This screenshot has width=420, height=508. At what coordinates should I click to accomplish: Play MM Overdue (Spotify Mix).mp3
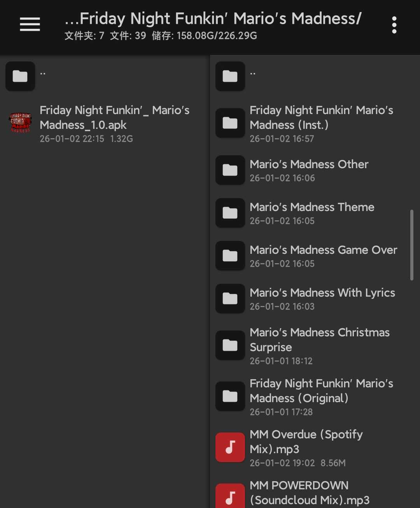(306, 441)
